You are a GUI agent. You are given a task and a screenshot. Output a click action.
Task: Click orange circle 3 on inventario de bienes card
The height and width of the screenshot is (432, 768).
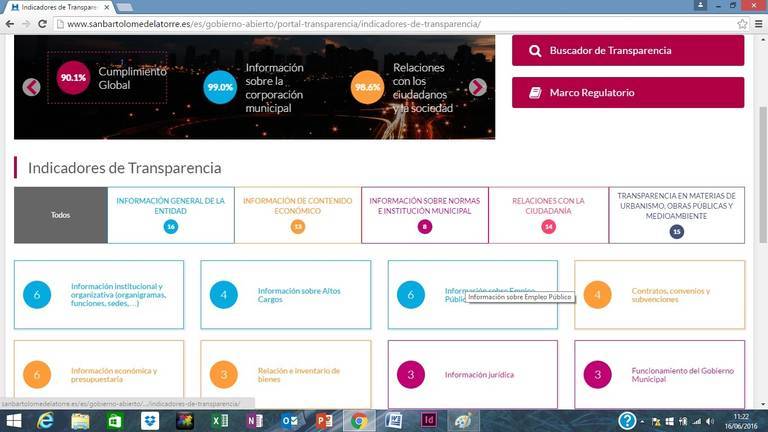pyautogui.click(x=224, y=375)
